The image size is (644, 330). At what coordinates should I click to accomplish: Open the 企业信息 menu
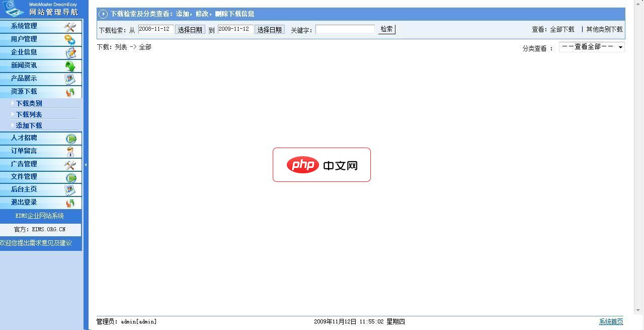[x=41, y=52]
